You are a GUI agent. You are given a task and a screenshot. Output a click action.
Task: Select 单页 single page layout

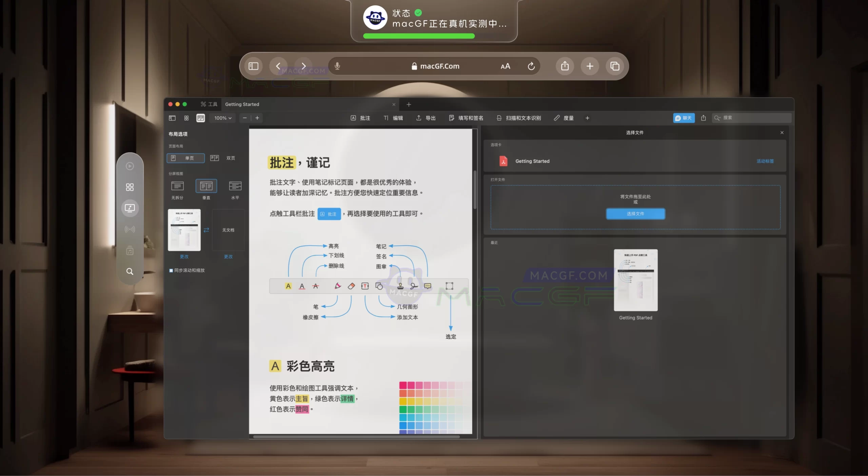click(x=186, y=158)
